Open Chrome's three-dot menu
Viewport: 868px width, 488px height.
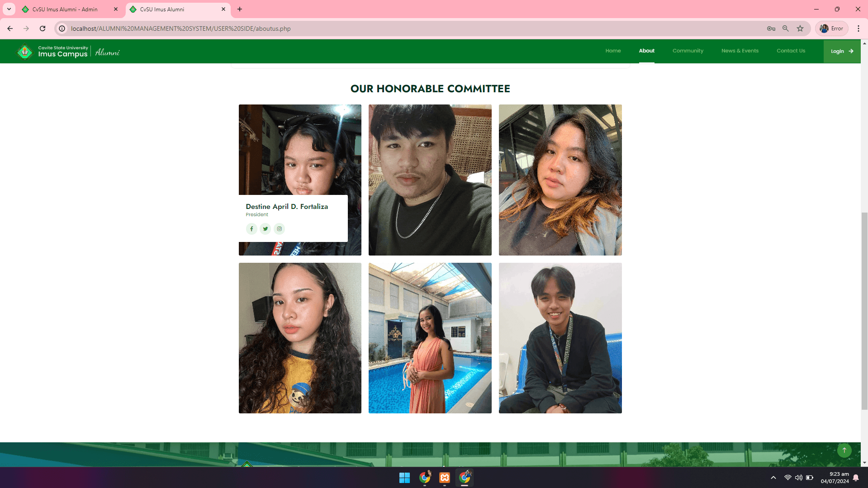(859, 28)
